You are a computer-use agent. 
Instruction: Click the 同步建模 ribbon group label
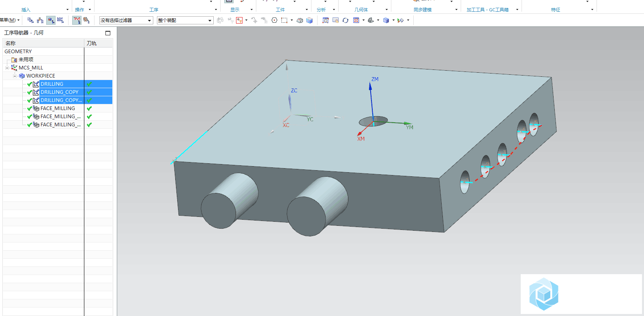423,10
